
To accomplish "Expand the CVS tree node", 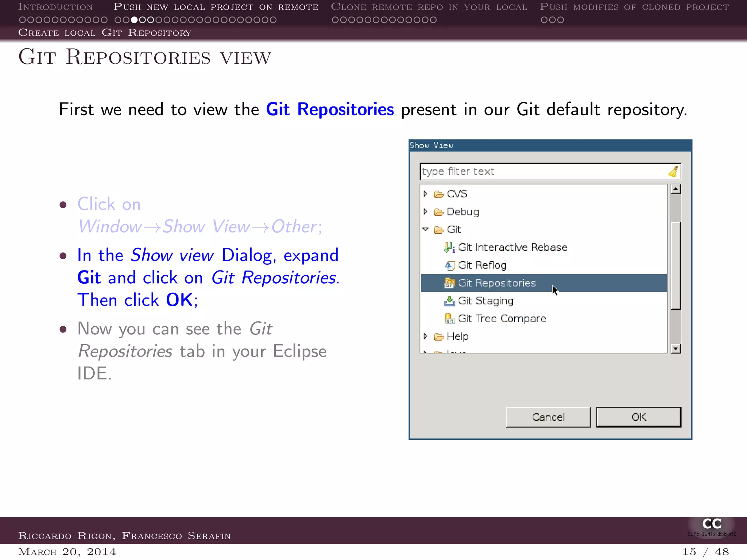I will 425,194.
